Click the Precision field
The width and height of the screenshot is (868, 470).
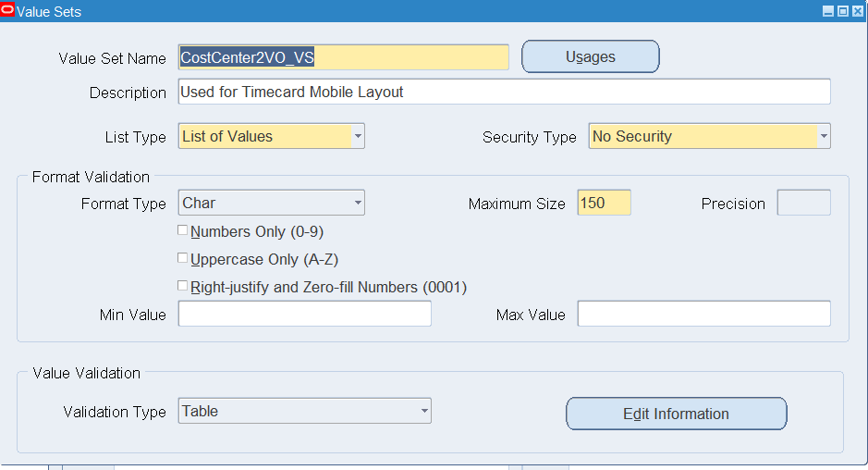804,203
